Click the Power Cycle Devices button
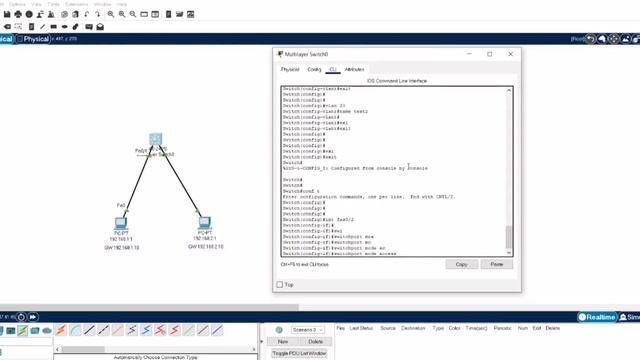This screenshot has width=640, height=360. click(21, 317)
